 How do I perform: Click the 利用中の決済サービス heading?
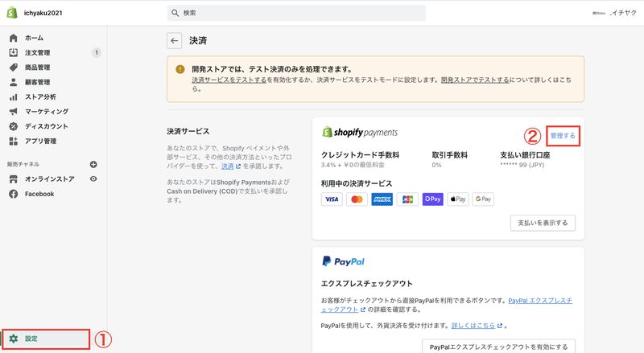[x=357, y=183]
